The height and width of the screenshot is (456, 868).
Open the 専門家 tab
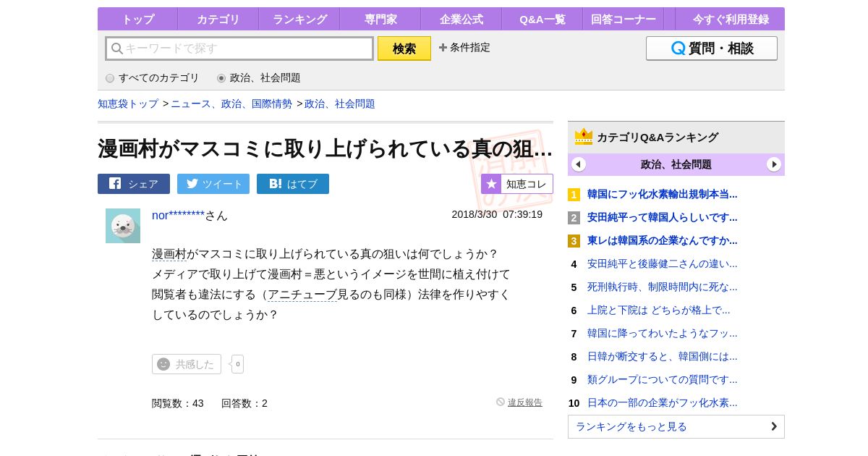[380, 20]
